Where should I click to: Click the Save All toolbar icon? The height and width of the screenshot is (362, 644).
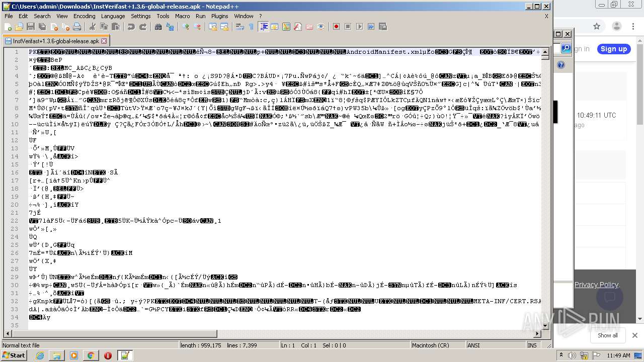tap(42, 27)
